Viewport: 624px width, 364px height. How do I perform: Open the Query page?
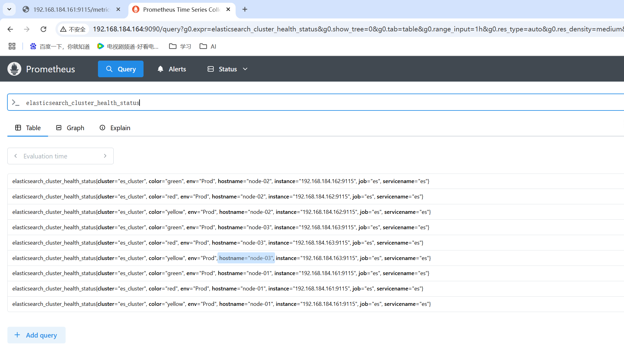(121, 69)
